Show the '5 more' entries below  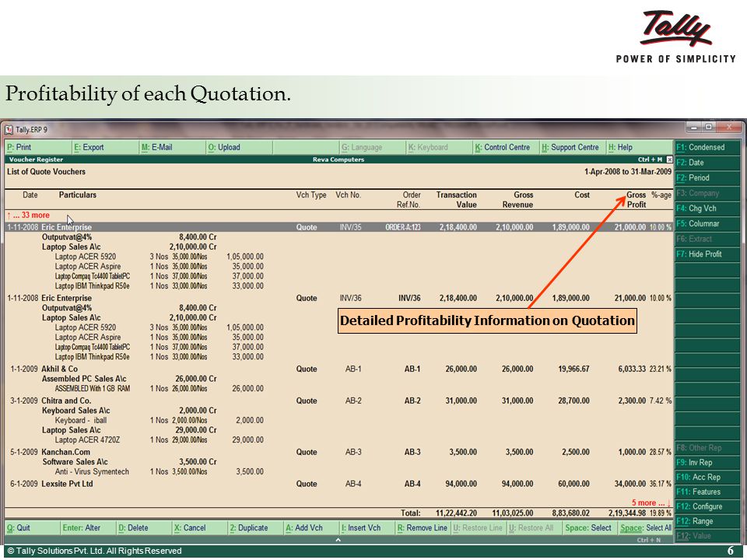pos(651,503)
